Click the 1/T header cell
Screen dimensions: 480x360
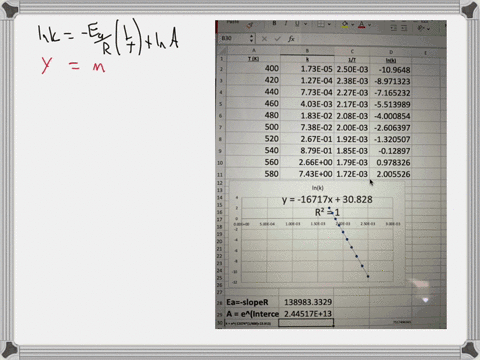tap(352, 60)
